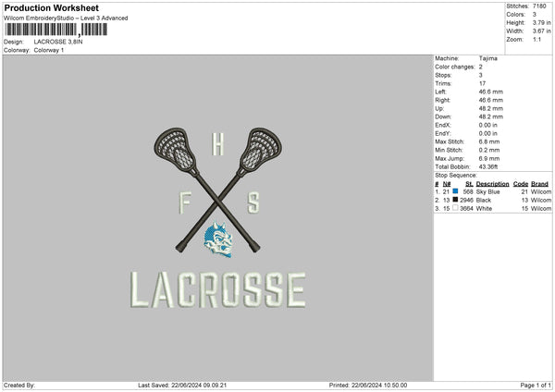This screenshot has height=392, width=555.
Task: Click the Color changes value 2
Action: [x=481, y=67]
